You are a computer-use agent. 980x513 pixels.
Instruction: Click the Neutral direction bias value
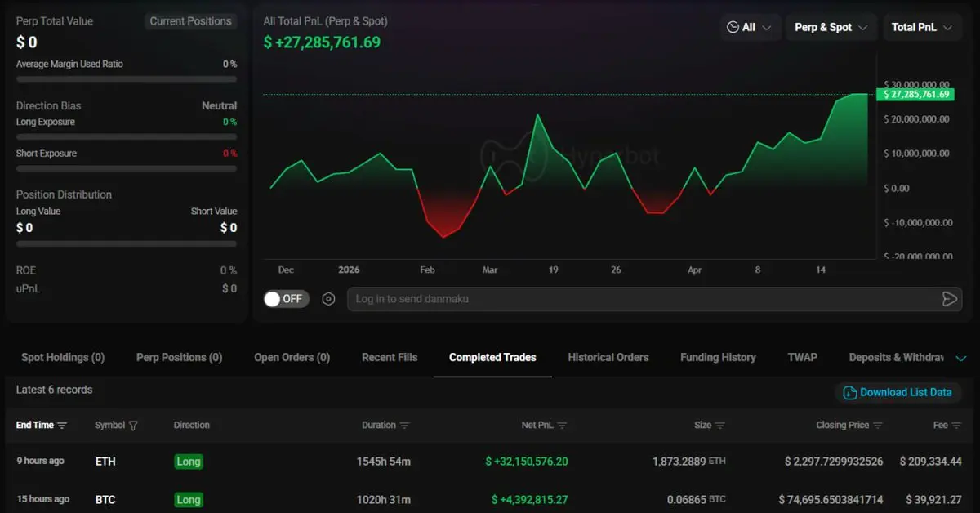pos(220,106)
